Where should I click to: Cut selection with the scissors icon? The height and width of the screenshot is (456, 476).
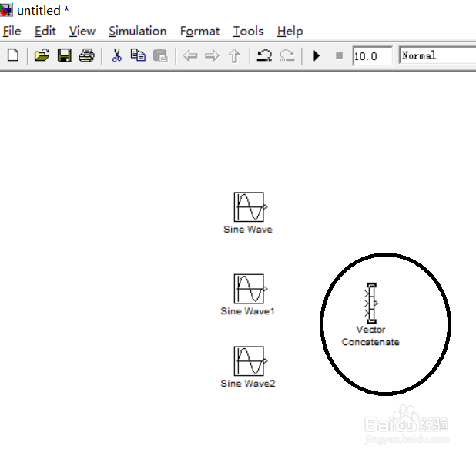[x=116, y=55]
